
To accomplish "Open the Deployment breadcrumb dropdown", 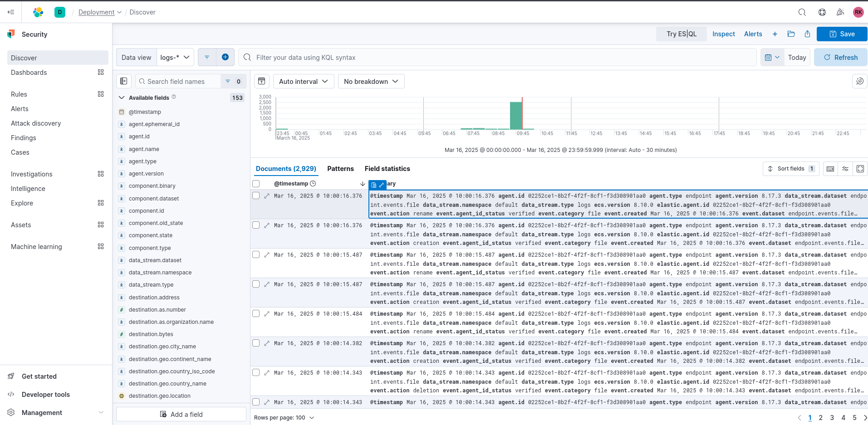I will pos(100,12).
